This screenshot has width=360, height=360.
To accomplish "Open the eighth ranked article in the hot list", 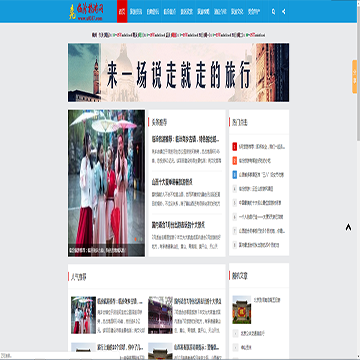I will coord(259,245).
